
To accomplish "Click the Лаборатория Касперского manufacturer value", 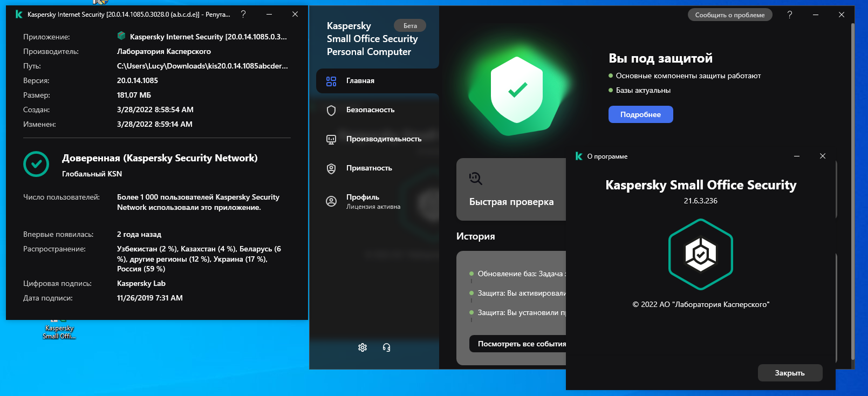I will 164,51.
